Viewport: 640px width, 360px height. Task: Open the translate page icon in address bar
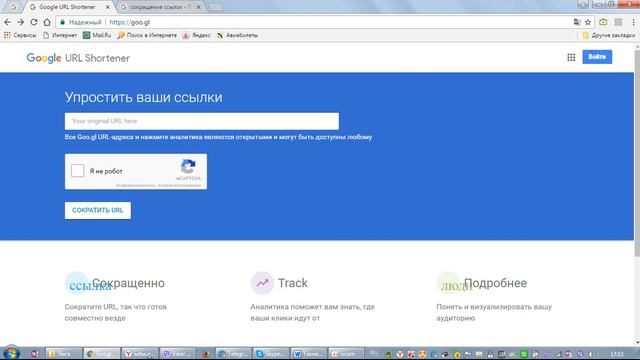tap(577, 22)
